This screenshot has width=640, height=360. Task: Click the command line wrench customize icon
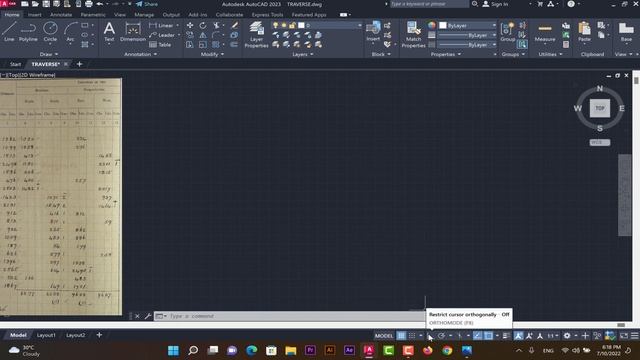coord(148,316)
